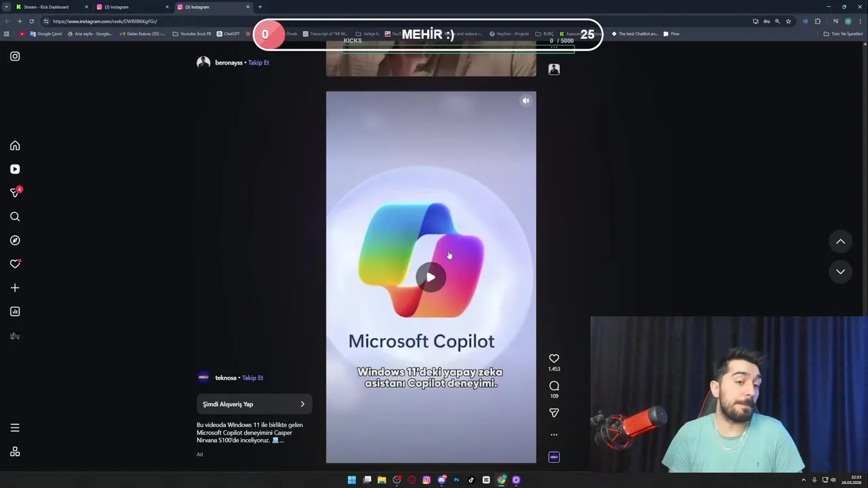This screenshot has width=868, height=488.
Task: Open the sidebar hamburger More menu
Action: pyautogui.click(x=15, y=428)
